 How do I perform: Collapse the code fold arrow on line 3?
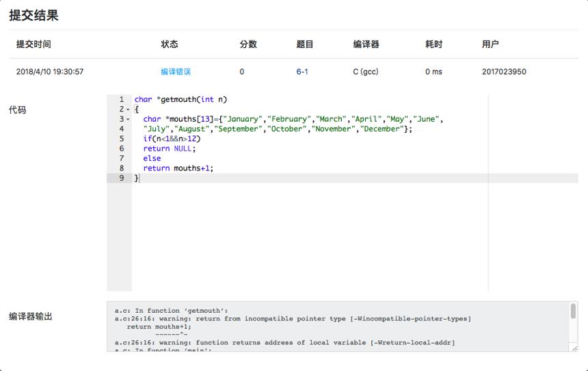coord(128,119)
